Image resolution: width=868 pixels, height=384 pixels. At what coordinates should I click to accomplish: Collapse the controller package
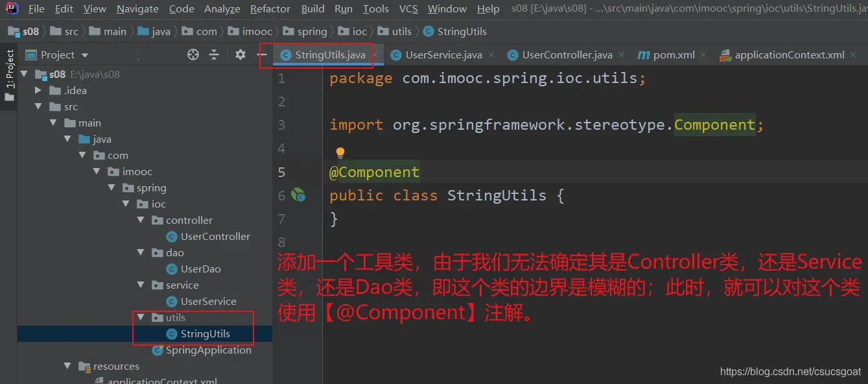tap(141, 220)
